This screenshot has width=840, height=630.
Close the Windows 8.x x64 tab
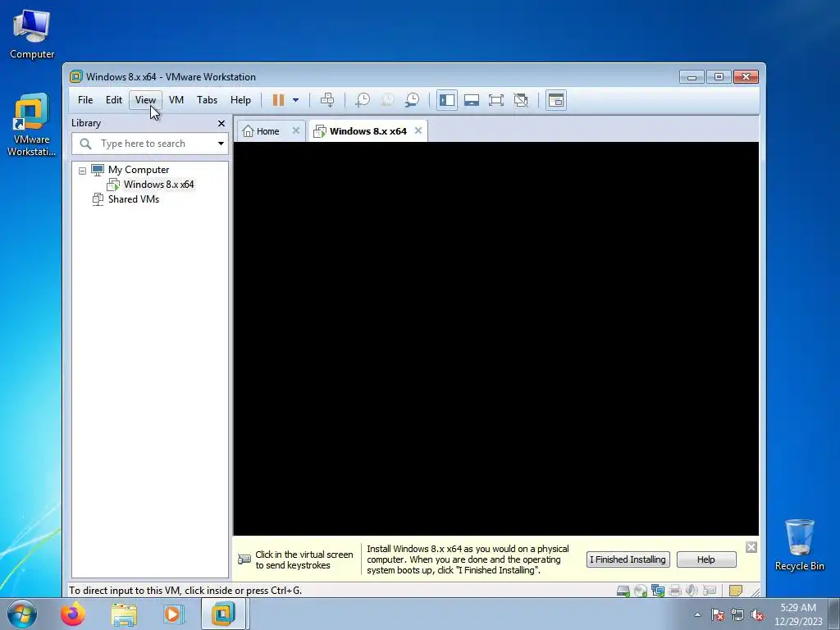click(418, 130)
